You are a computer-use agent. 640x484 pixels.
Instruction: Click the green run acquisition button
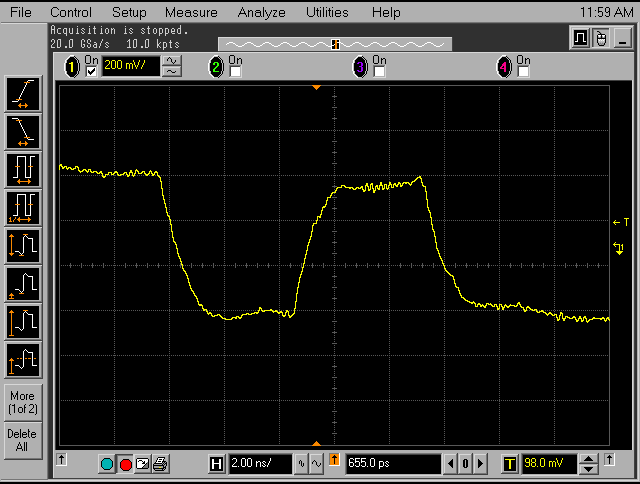[x=107, y=464]
